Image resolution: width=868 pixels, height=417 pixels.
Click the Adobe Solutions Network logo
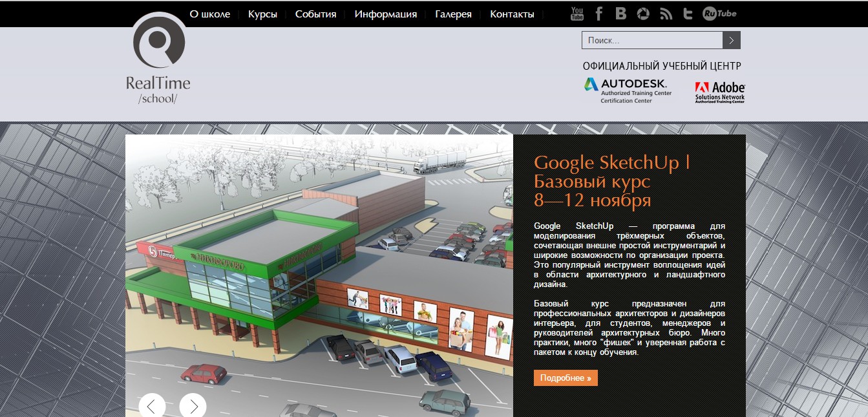coord(719,92)
